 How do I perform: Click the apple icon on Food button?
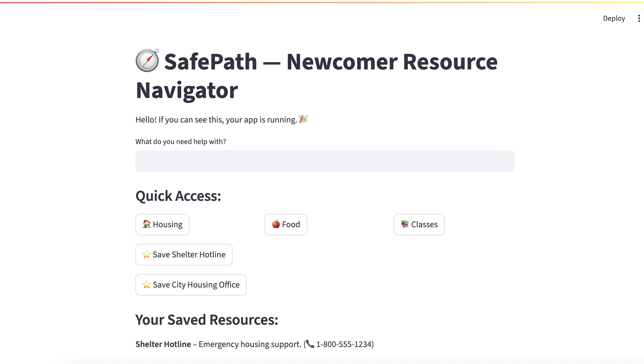[276, 224]
